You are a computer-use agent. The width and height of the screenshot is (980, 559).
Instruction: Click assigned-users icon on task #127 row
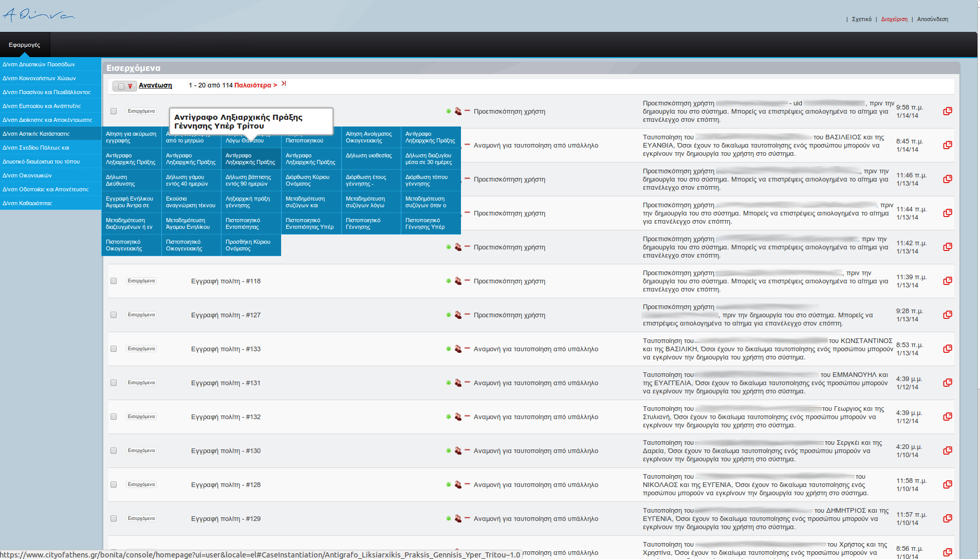tap(458, 315)
